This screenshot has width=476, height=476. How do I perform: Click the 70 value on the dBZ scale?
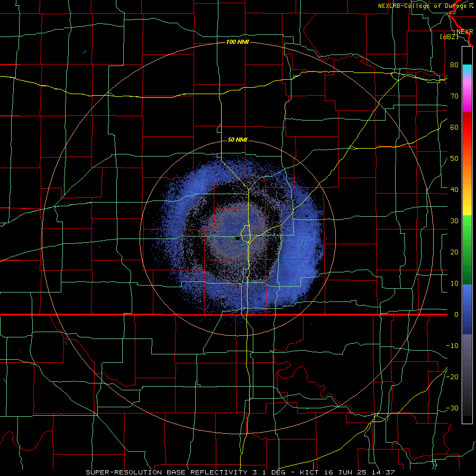coord(454,96)
